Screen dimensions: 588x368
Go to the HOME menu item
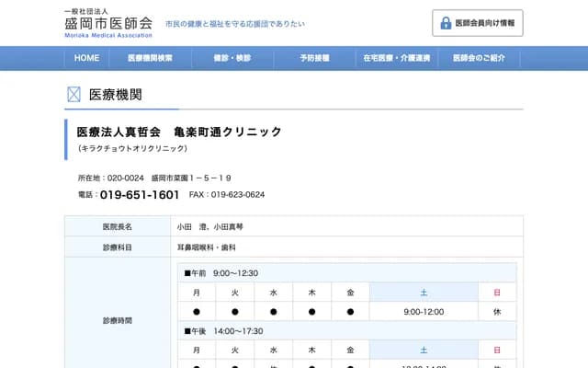pos(86,58)
